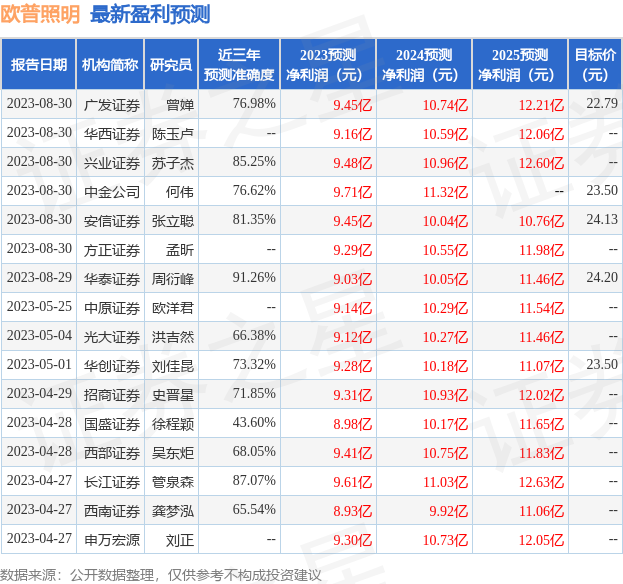
Task: Select the 西部证券 institution cell
Action: pos(112,453)
